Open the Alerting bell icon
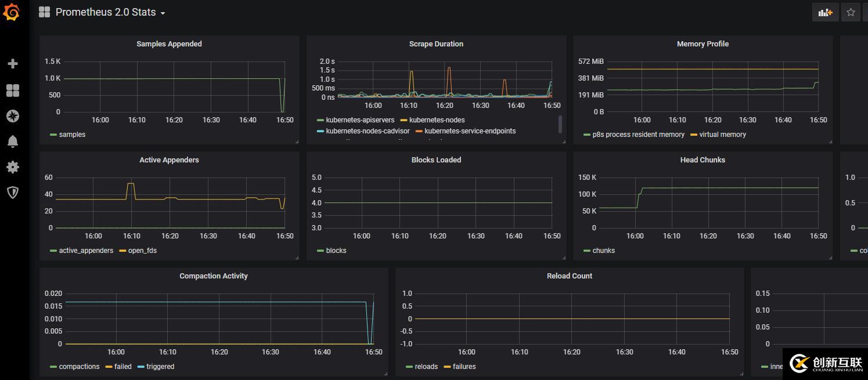The height and width of the screenshot is (380, 868). pos(13,141)
